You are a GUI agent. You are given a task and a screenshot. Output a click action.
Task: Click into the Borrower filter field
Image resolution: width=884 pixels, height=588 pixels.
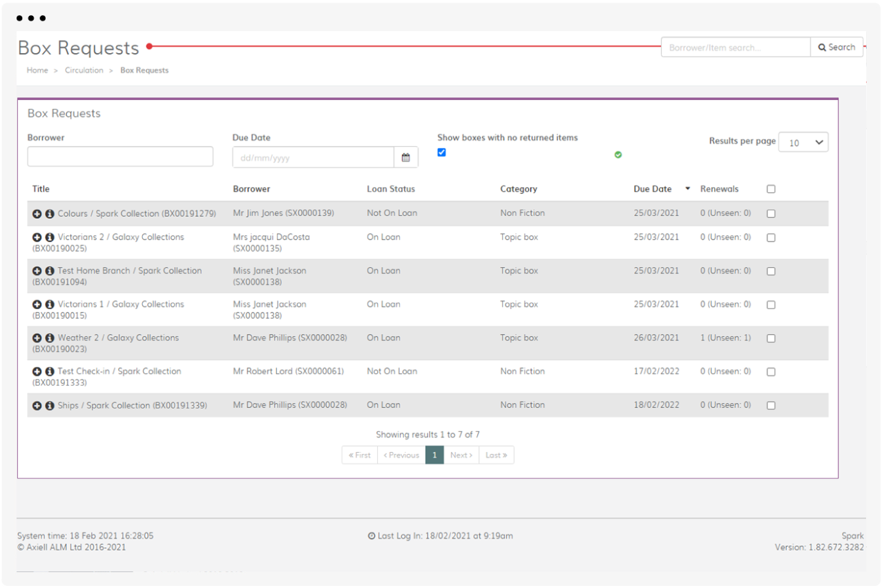point(120,157)
